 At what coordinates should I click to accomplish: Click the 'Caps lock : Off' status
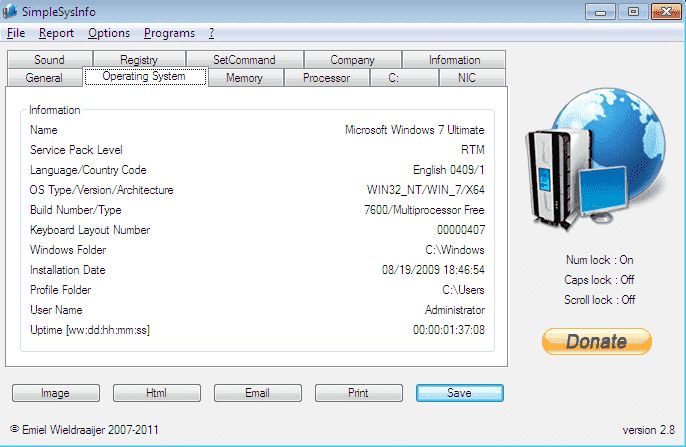click(x=599, y=279)
